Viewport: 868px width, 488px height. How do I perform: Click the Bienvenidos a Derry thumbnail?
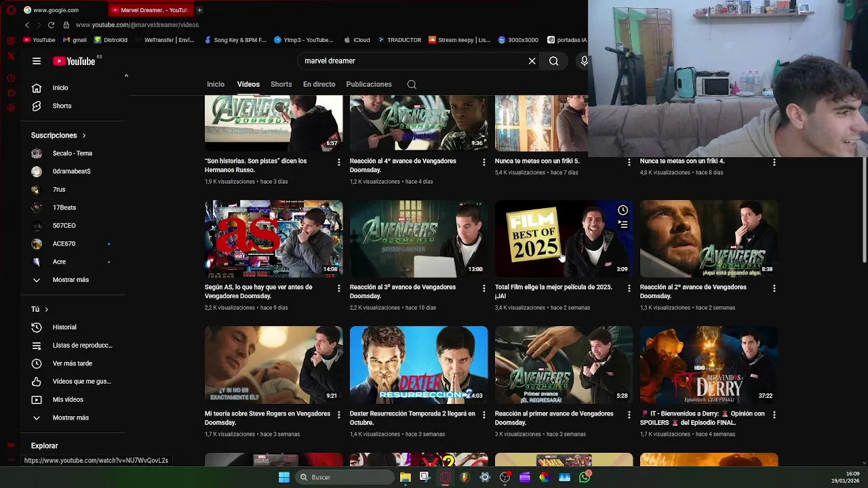[709, 365]
